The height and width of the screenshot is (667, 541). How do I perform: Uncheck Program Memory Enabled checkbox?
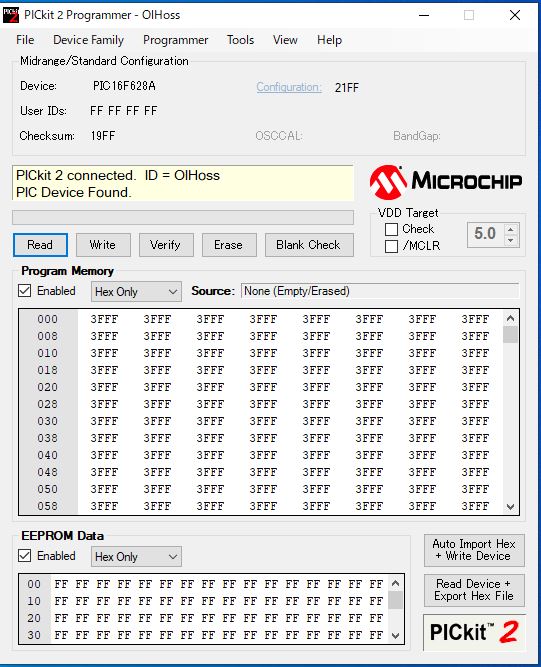[x=25, y=291]
